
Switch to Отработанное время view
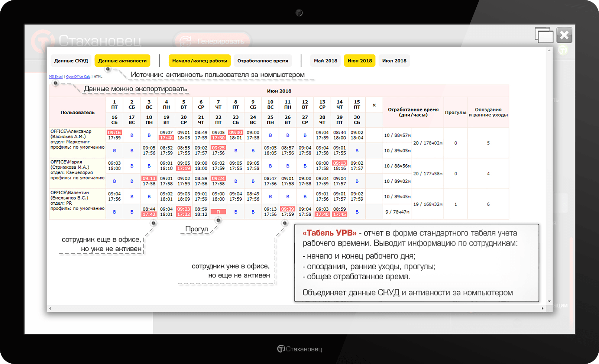pos(263,61)
